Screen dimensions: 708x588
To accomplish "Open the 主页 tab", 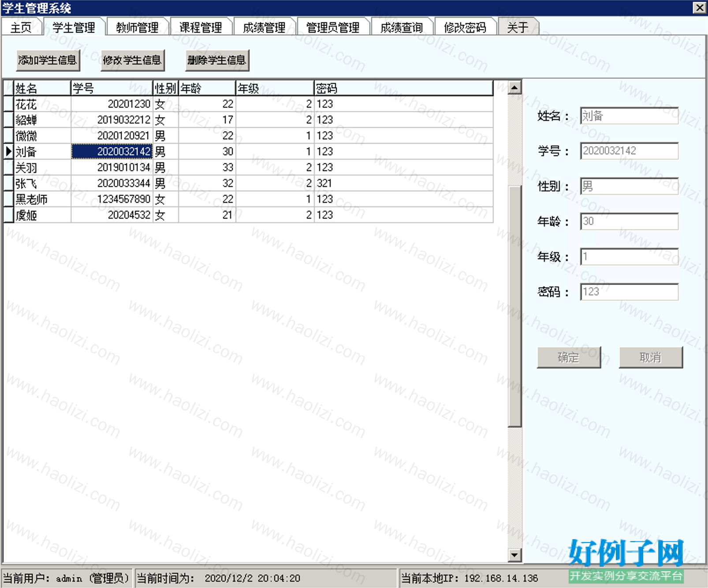I will point(21,27).
